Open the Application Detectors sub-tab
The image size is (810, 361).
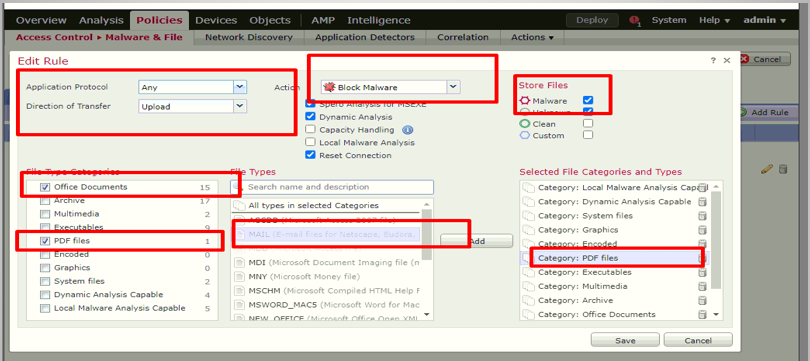(x=365, y=37)
